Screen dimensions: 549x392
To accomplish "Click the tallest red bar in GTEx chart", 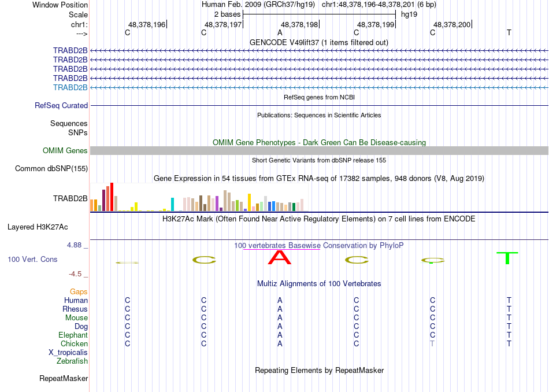I will coord(112,197).
